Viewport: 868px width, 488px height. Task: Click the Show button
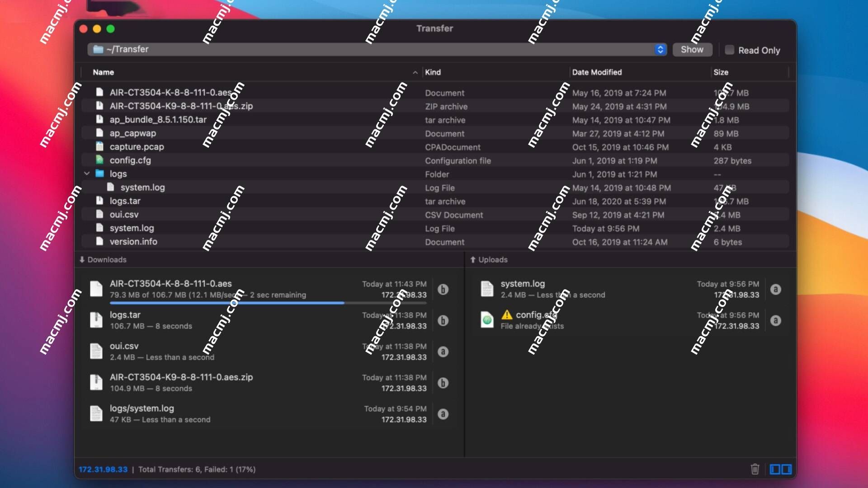pos(692,50)
